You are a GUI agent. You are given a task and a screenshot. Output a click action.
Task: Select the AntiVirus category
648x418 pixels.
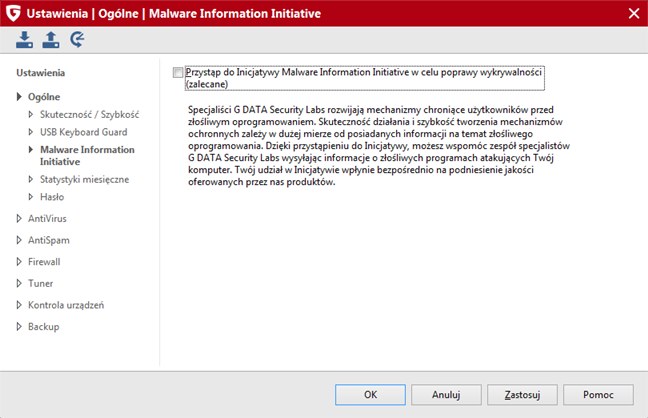coord(47,218)
